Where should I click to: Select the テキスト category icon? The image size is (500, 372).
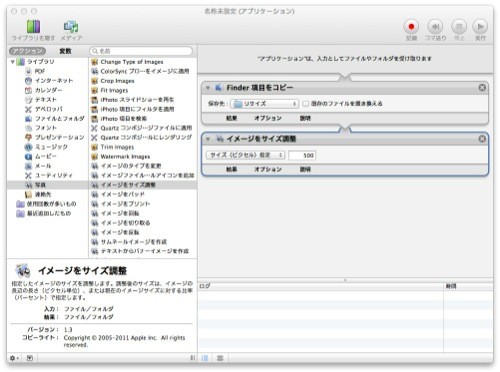pos(29,100)
